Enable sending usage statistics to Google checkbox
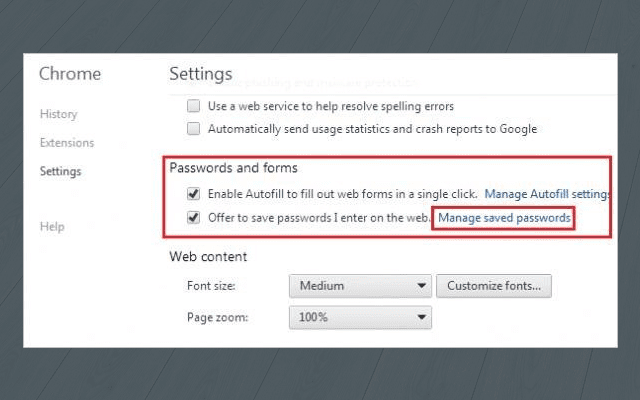640x400 pixels. tap(193, 129)
